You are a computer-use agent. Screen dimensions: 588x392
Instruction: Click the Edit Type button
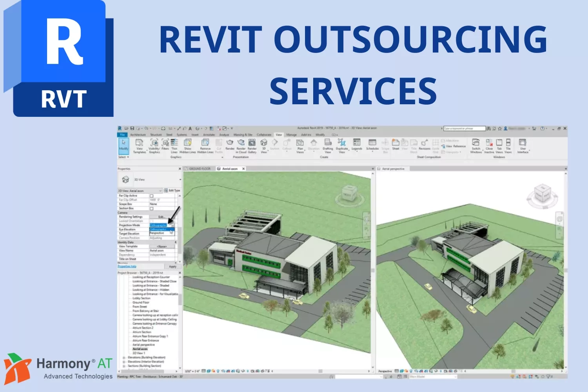coord(172,191)
